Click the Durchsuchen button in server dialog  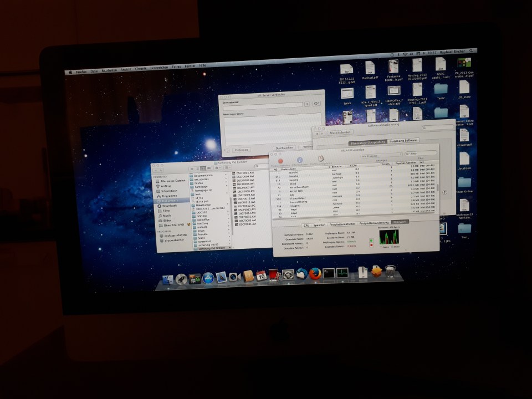tap(284, 148)
